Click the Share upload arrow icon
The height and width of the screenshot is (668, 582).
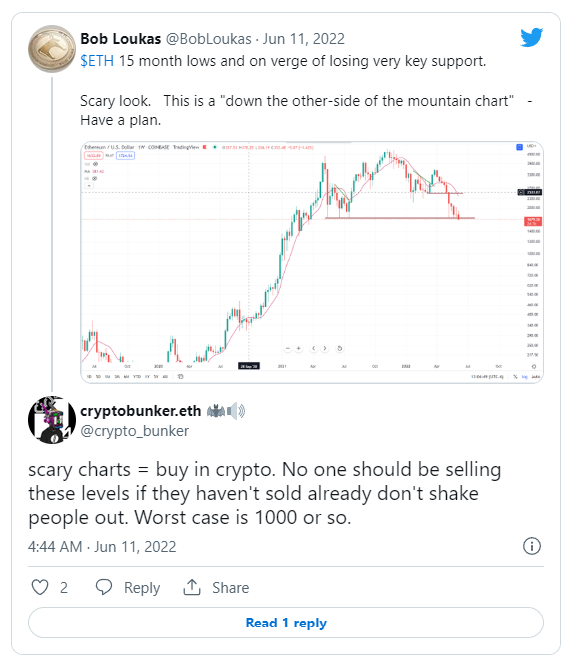point(192,587)
